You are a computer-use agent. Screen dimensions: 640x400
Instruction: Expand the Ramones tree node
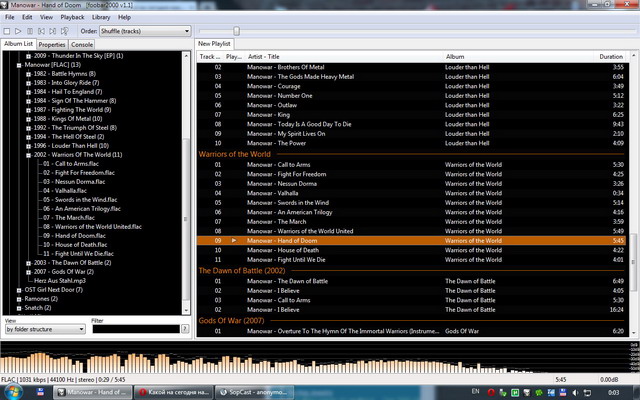click(x=19, y=299)
